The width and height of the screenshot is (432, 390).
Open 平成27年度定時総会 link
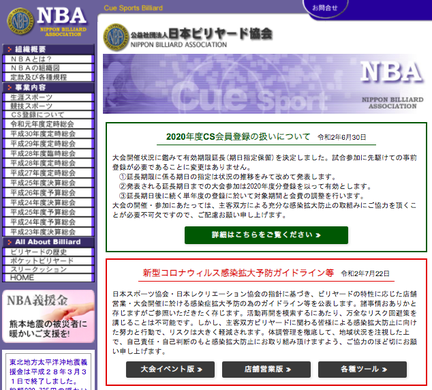(x=48, y=173)
